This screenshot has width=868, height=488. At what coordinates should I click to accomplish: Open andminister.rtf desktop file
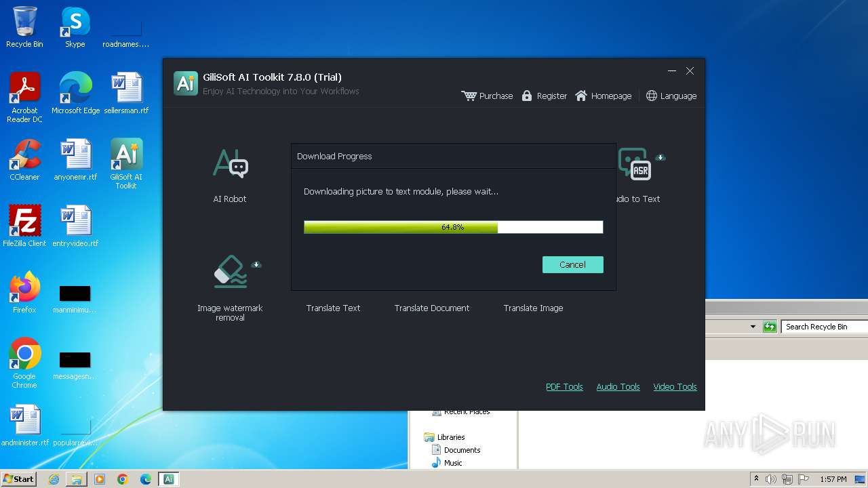(25, 426)
